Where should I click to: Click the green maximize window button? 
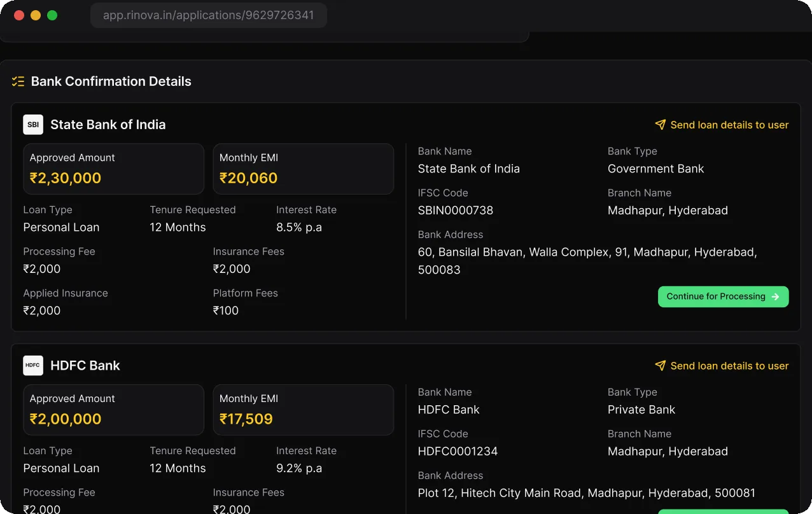[x=52, y=15]
